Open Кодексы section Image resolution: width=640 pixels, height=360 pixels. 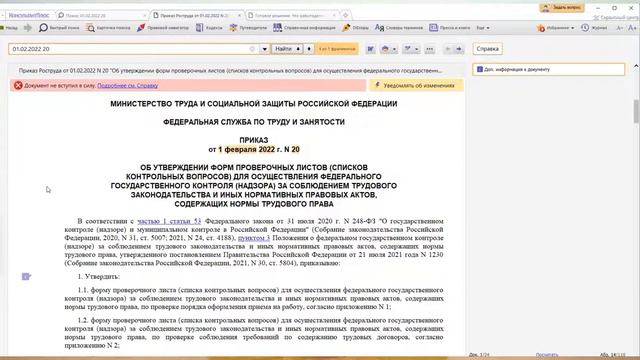(209, 28)
